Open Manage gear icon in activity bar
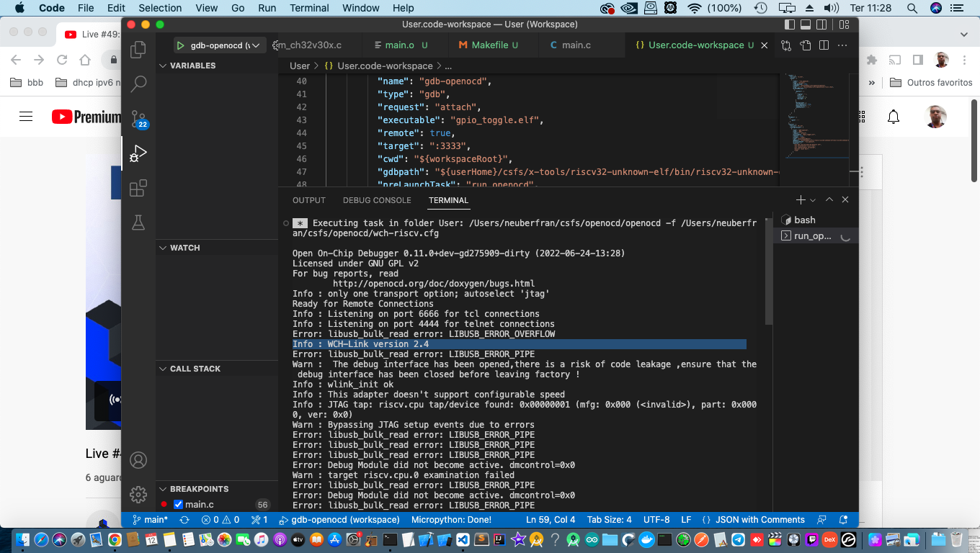Image resolution: width=980 pixels, height=553 pixels. pyautogui.click(x=138, y=495)
